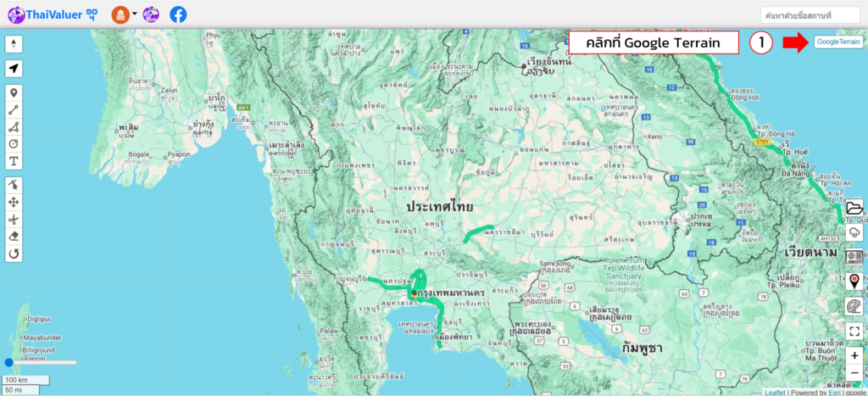Click the zoom in plus button
Screen dimensions: 868x396
[x=854, y=355]
